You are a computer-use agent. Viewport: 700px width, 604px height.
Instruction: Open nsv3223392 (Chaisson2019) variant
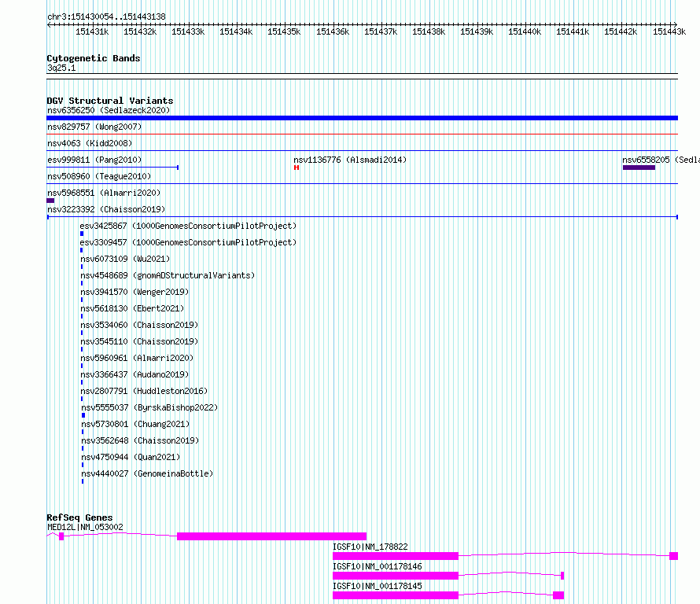click(x=106, y=209)
